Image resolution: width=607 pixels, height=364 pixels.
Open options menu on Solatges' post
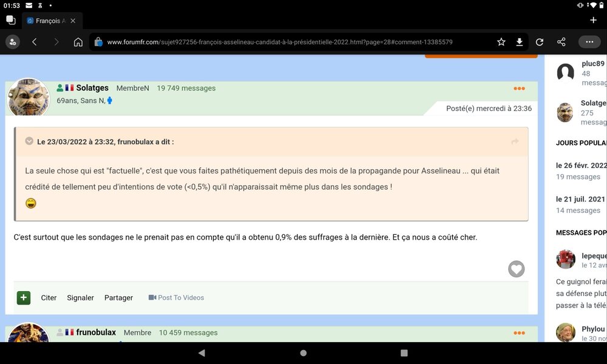click(x=519, y=88)
